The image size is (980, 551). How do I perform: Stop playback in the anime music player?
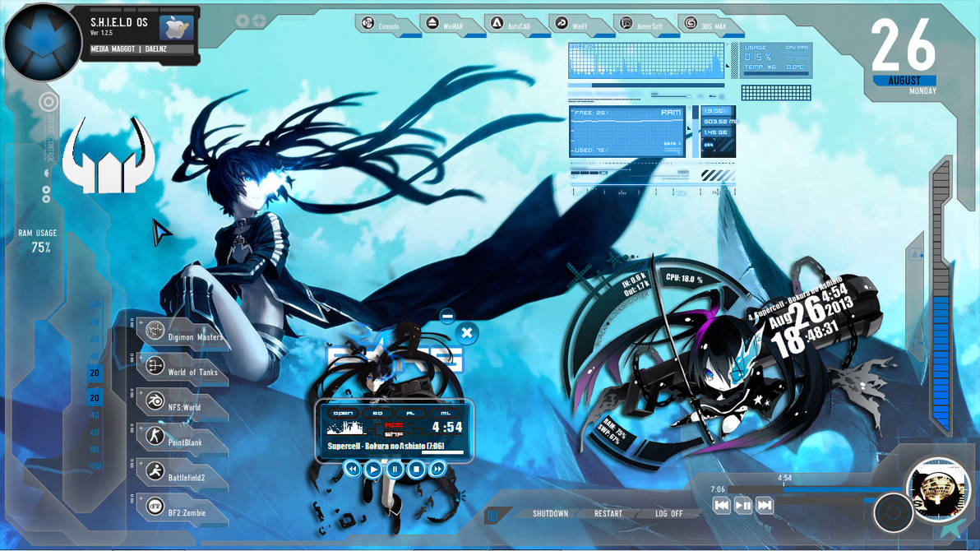416,469
